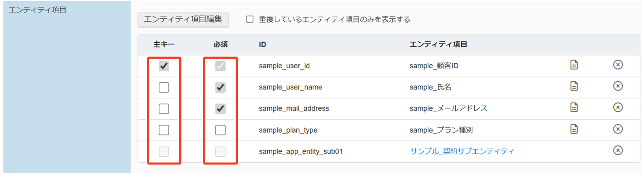Set sample_plan_type as 主キー
This screenshot has width=644, height=174.
point(164,130)
